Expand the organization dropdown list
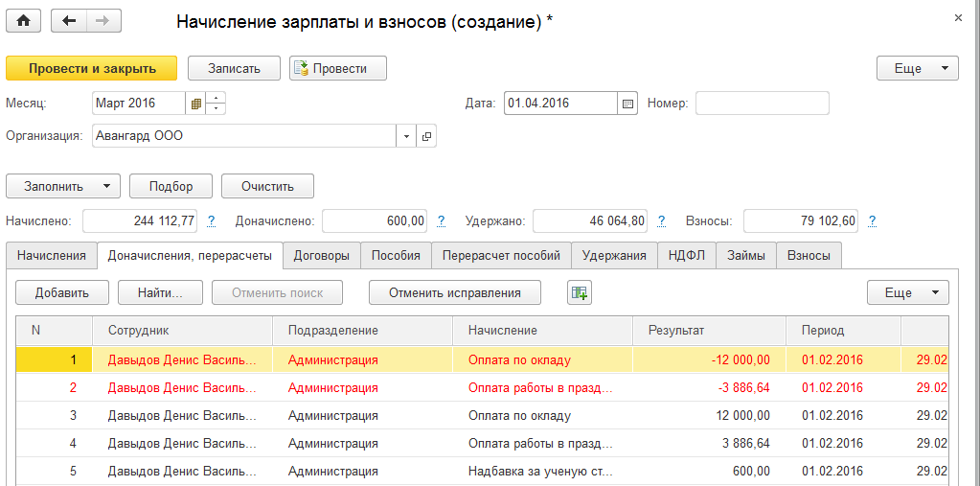The image size is (980, 486). [406, 136]
